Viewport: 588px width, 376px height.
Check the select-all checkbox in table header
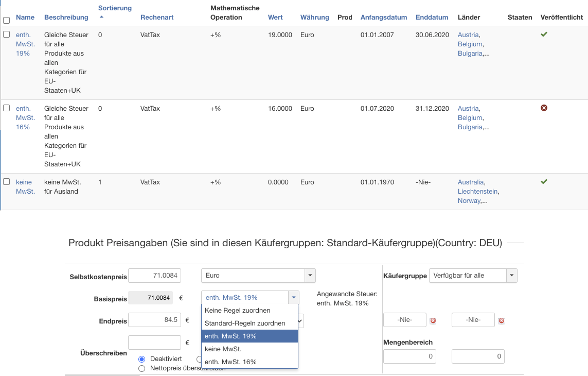pyautogui.click(x=7, y=21)
